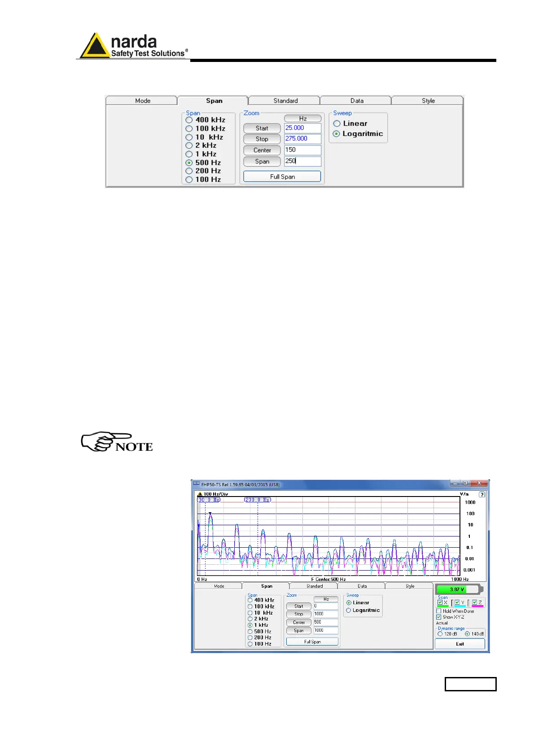Viewport: 534px width, 756px height.
Task: Open the Data tab in EHP50-TS window
Action: click(x=362, y=586)
